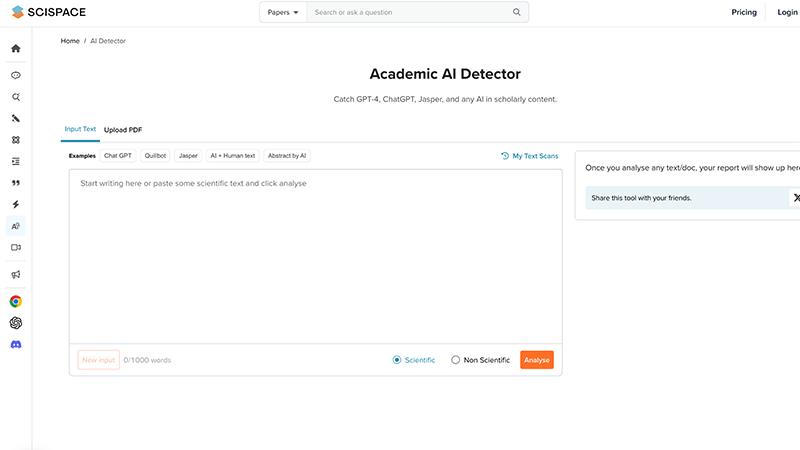Go to Home breadcrumb
This screenshot has height=450, width=800.
click(70, 41)
